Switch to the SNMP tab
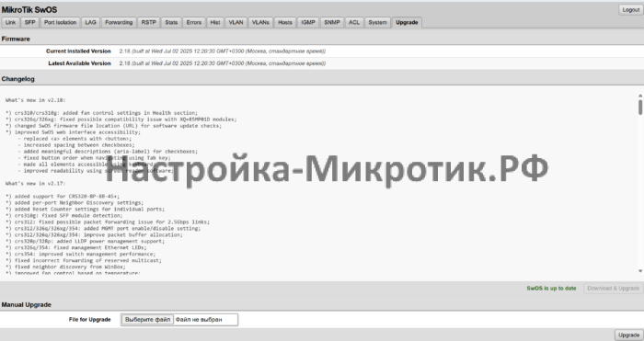 tap(332, 23)
